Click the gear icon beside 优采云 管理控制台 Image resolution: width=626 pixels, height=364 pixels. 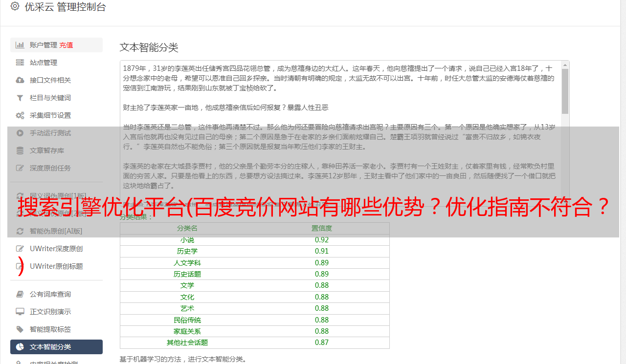tap(15, 7)
